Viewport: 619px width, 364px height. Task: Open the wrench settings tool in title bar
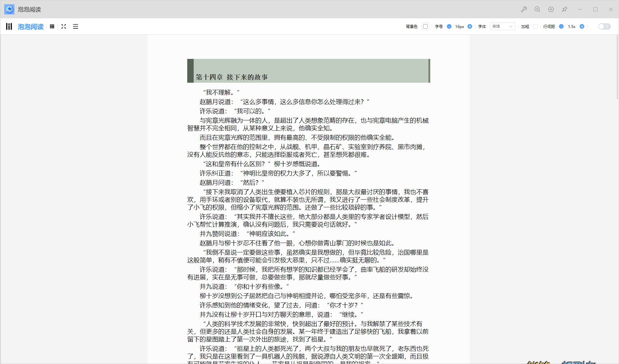point(524,9)
